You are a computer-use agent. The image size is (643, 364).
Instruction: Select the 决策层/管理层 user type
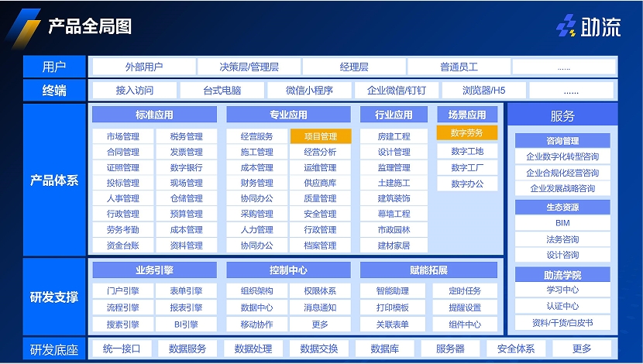click(x=249, y=67)
